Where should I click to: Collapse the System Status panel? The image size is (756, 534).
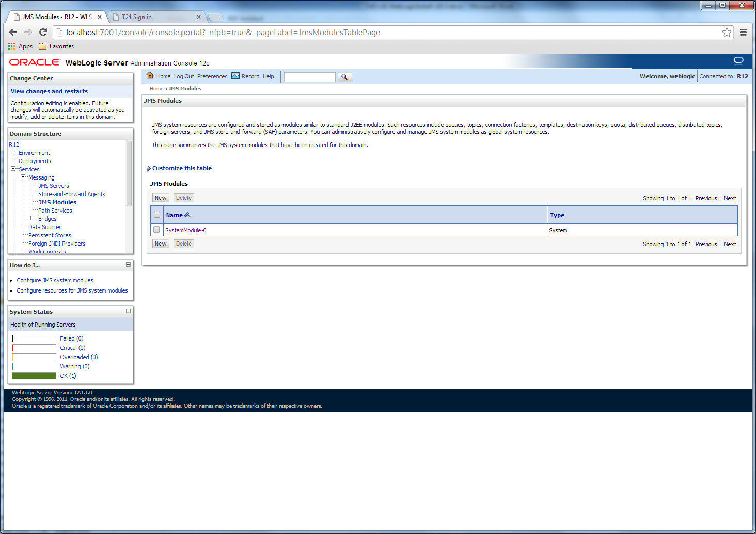click(128, 311)
